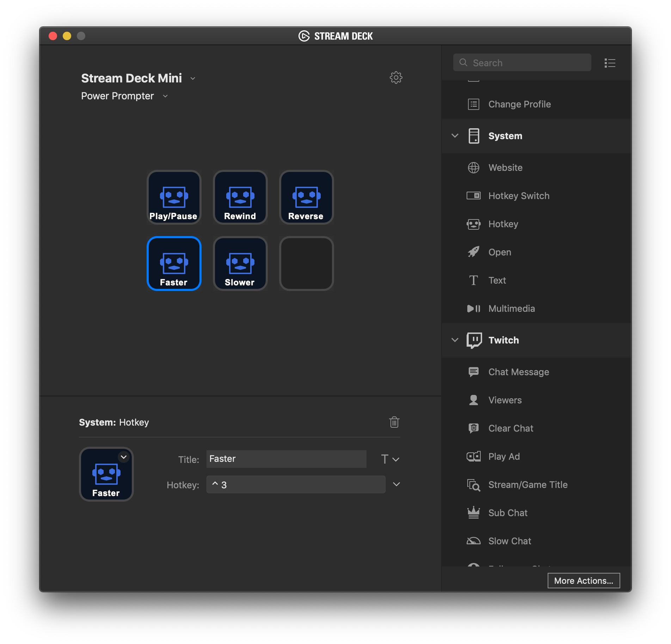
Task: Click the Slow Chat icon
Action: tap(473, 541)
